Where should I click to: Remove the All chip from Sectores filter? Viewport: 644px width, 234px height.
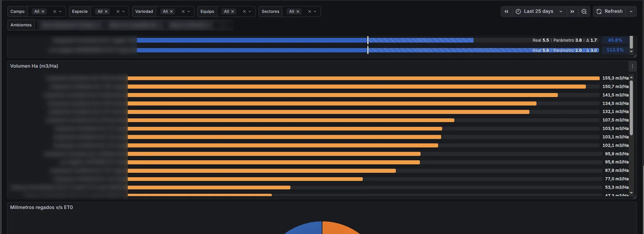click(298, 12)
